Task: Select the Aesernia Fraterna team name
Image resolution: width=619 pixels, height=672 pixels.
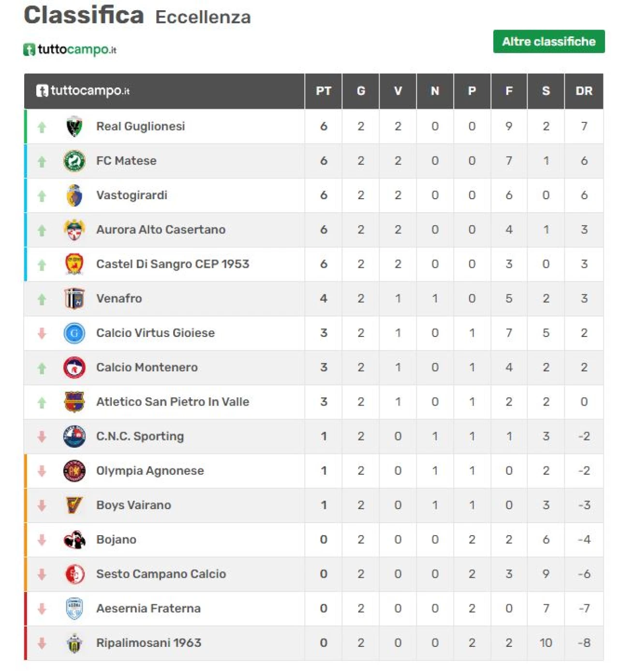Action: tap(148, 608)
